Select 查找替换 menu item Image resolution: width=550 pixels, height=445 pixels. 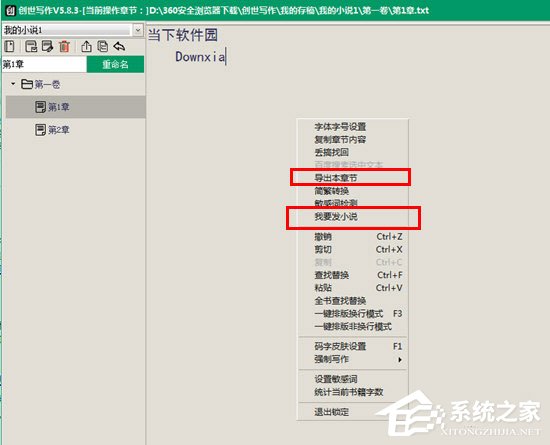click(x=331, y=275)
